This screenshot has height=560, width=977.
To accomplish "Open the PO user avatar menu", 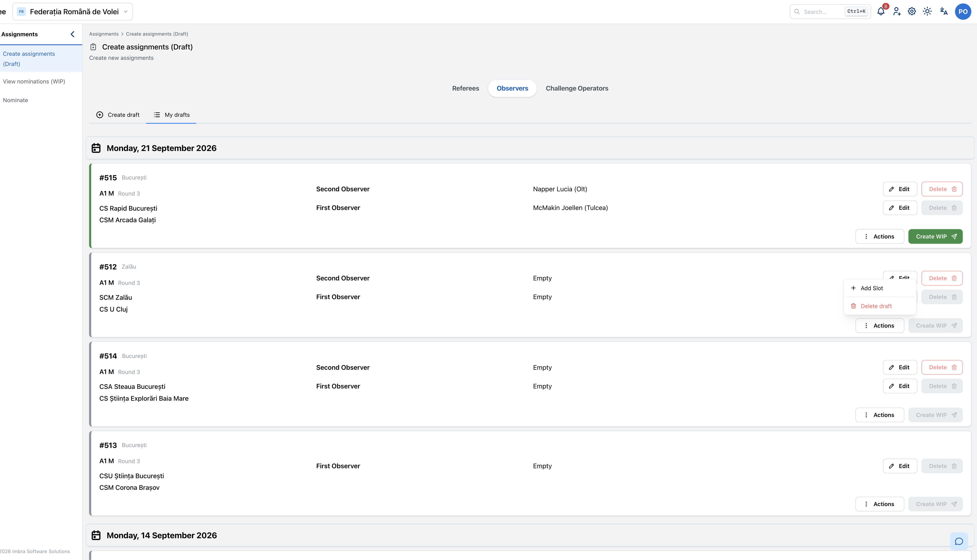I will [x=963, y=12].
